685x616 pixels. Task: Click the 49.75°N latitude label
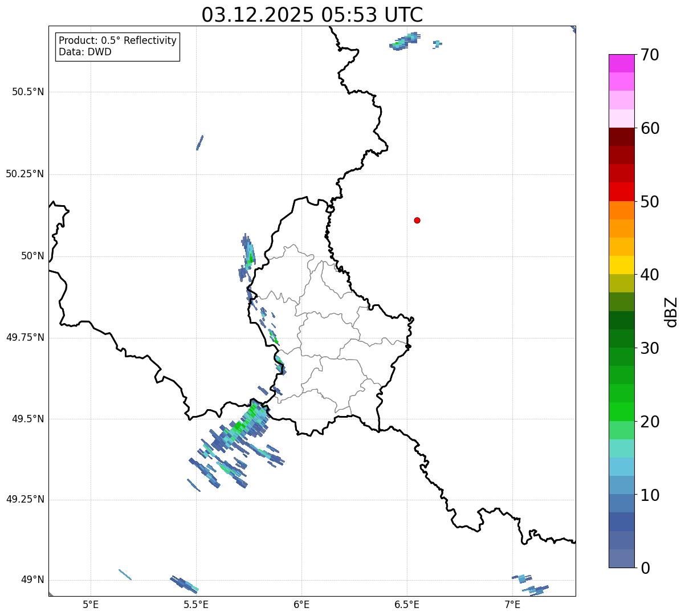(x=25, y=337)
